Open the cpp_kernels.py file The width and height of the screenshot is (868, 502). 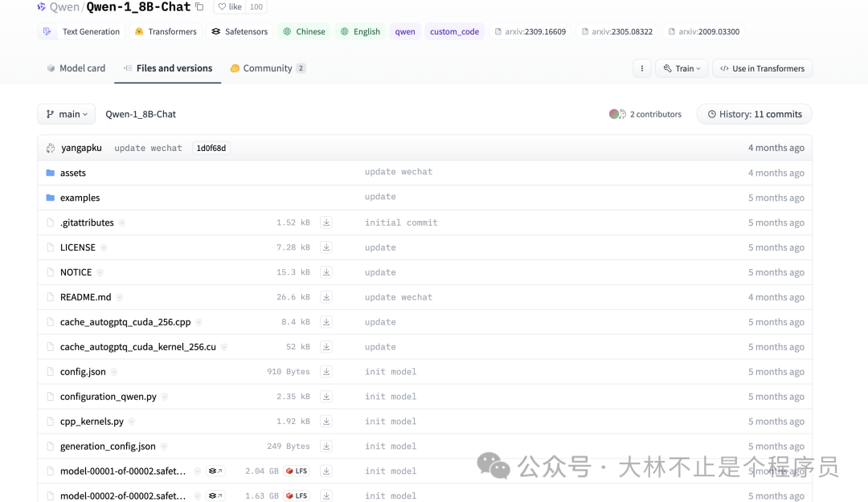[x=92, y=421]
